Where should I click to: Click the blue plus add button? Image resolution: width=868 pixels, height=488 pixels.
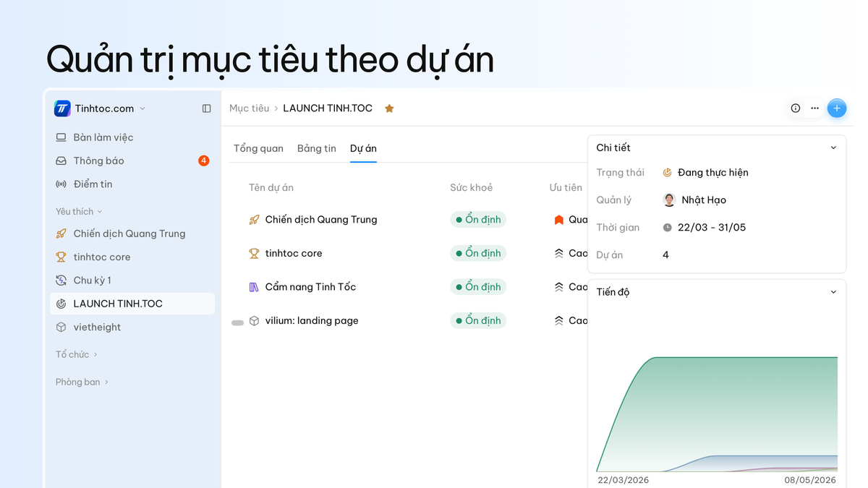[x=837, y=108]
